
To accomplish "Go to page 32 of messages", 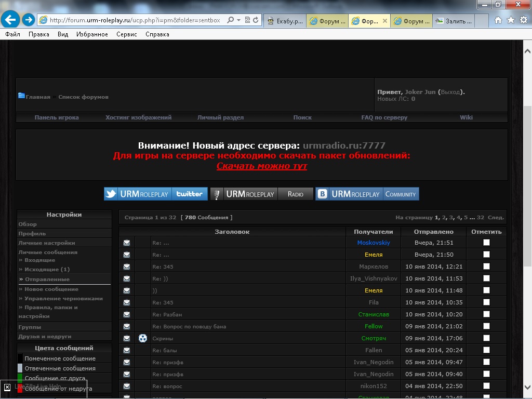I will point(481,218).
